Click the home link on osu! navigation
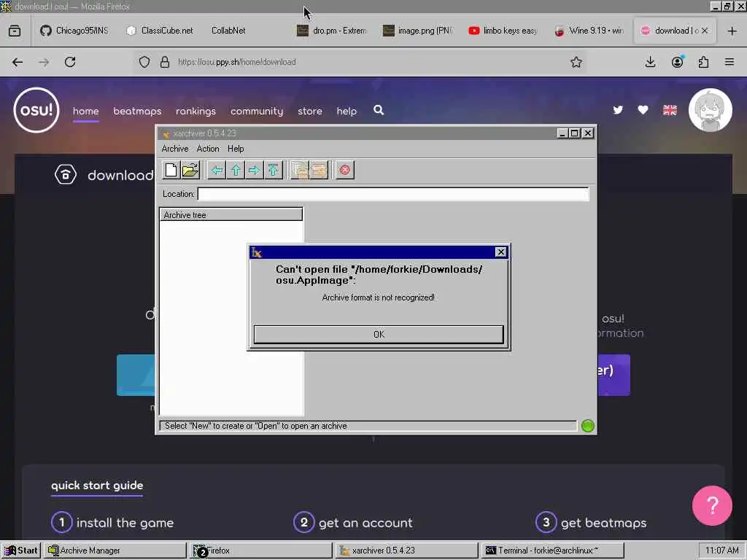Viewport: 747px width, 560px height. tap(86, 111)
